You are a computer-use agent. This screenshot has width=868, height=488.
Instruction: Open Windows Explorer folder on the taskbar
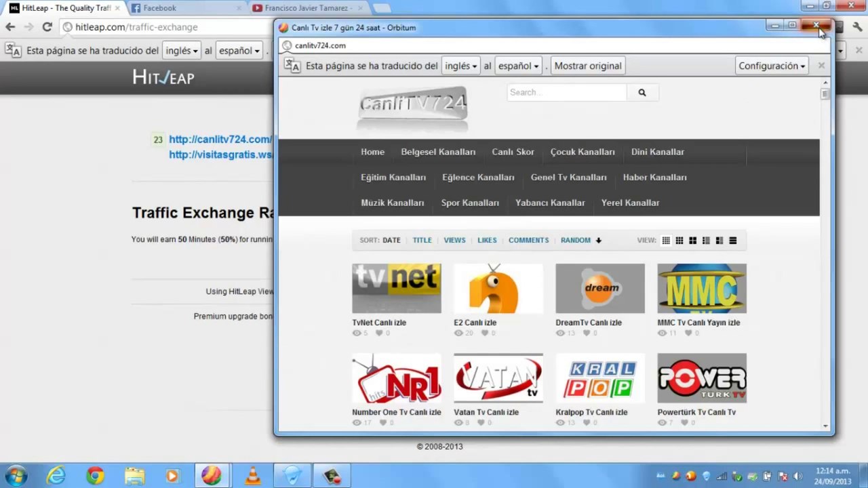134,475
